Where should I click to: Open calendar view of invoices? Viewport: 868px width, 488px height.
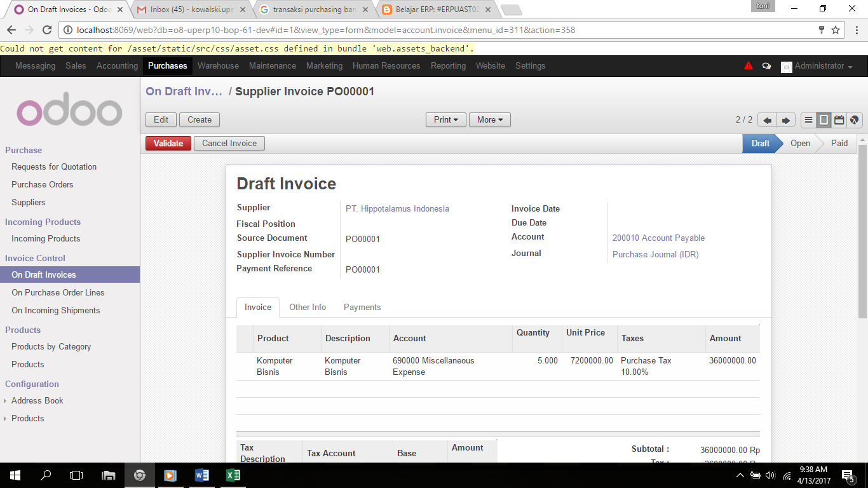[839, 119]
